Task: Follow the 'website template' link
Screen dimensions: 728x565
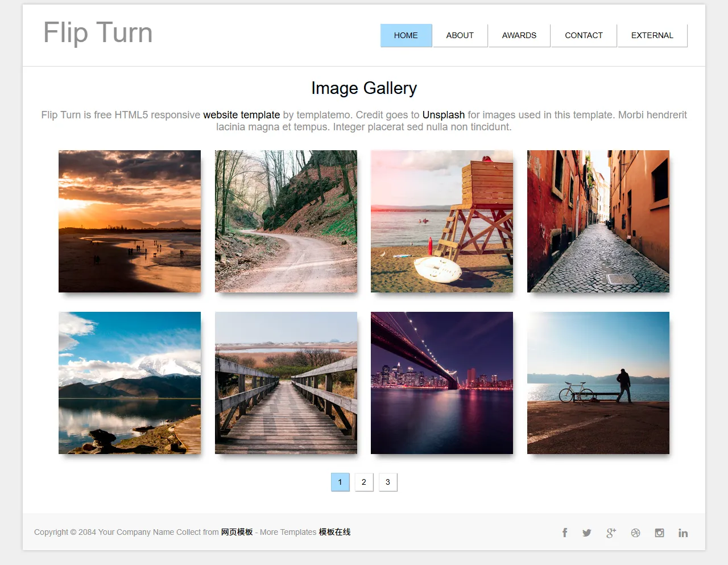Action: pos(241,115)
